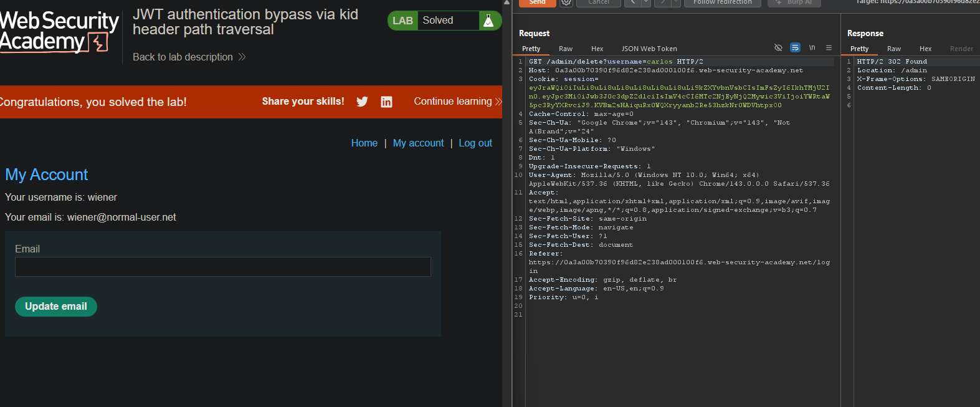The height and width of the screenshot is (407, 980).
Task: Switch to the Request Hex tab
Action: pyautogui.click(x=597, y=49)
